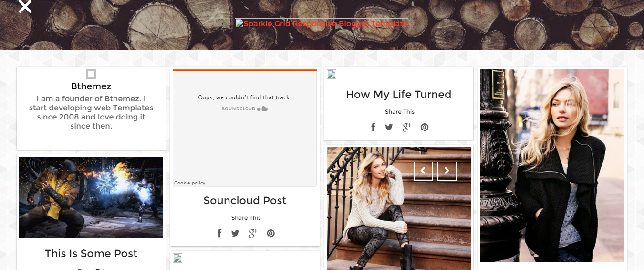Share Souncloud Post on Twitter

(x=235, y=233)
